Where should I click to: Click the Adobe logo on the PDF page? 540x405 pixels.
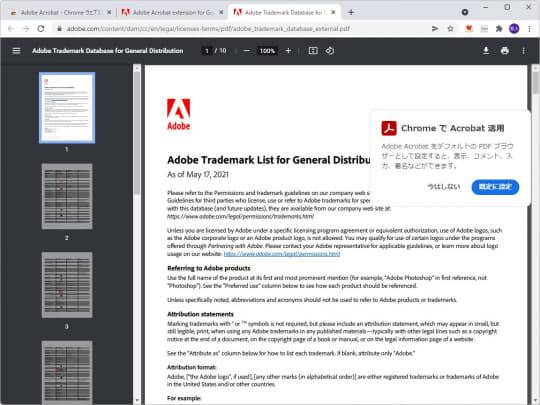click(x=178, y=114)
